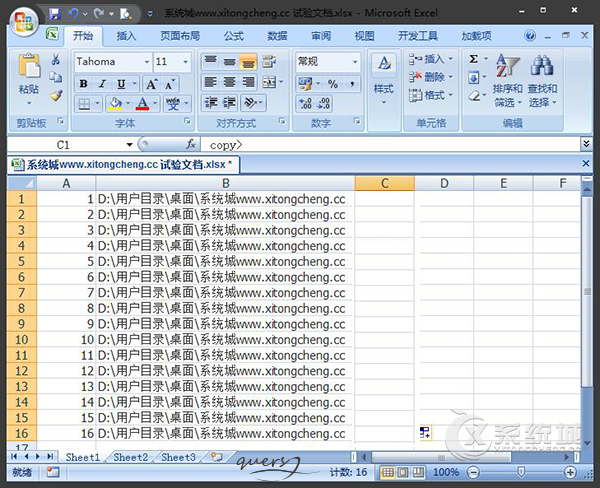The height and width of the screenshot is (488, 600).
Task: Merge and center cells
Action: (269, 82)
